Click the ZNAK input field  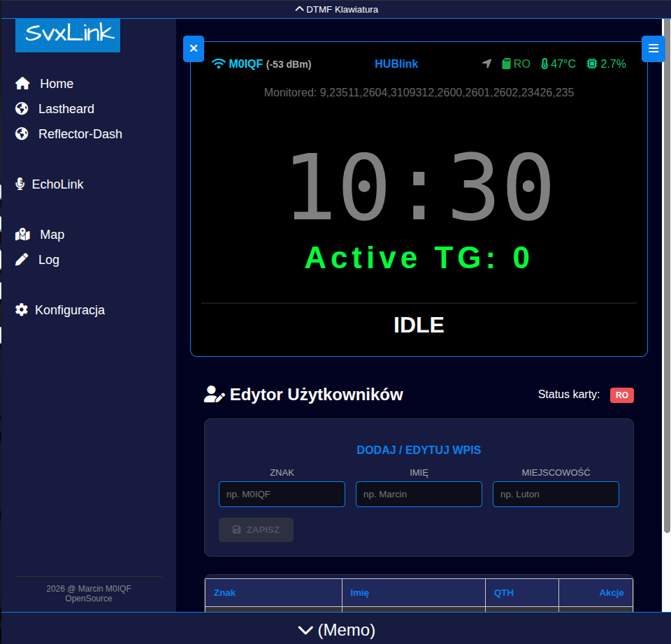[x=282, y=494]
